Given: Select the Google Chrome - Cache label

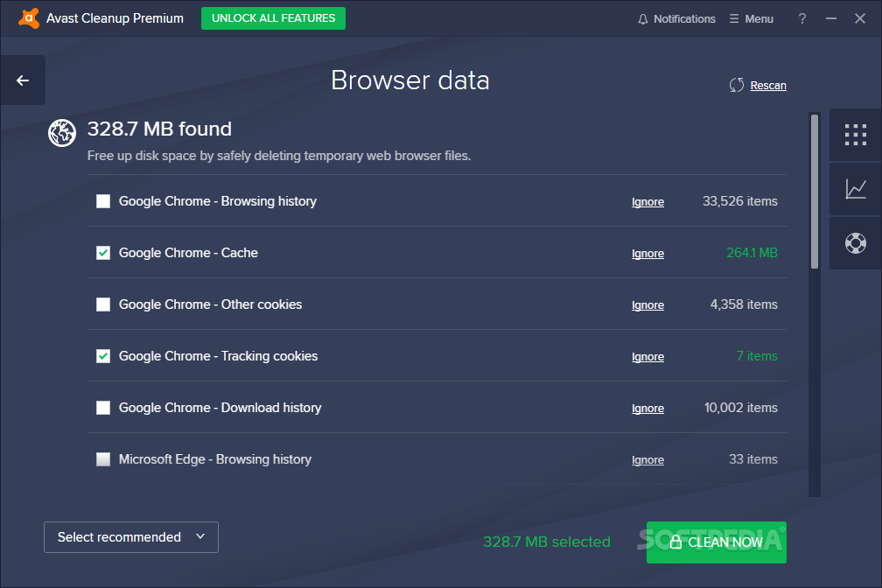Looking at the screenshot, I should [x=188, y=253].
